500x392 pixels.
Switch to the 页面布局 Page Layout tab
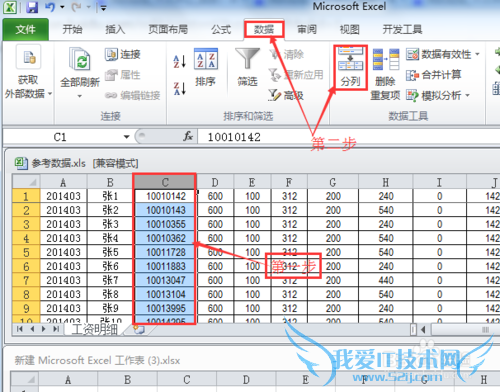pos(168,29)
